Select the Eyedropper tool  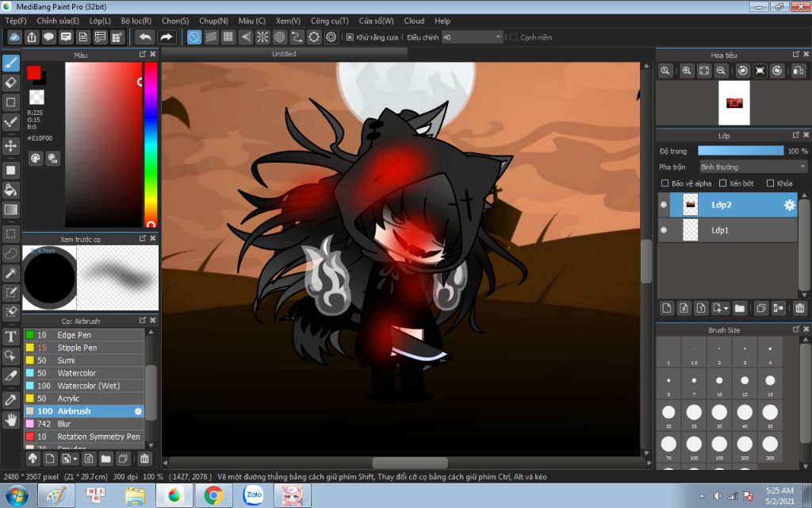pyautogui.click(x=11, y=400)
